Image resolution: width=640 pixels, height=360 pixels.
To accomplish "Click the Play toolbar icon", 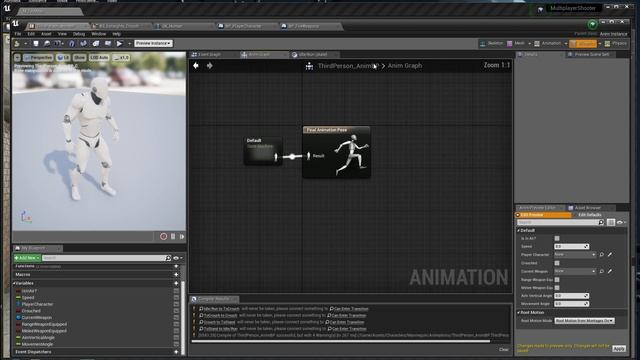I will click(x=119, y=43).
